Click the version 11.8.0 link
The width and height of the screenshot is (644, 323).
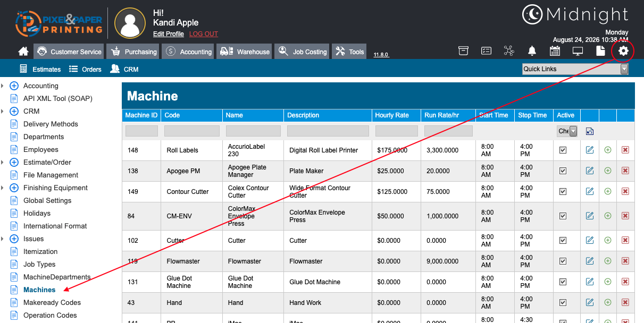tap(380, 55)
